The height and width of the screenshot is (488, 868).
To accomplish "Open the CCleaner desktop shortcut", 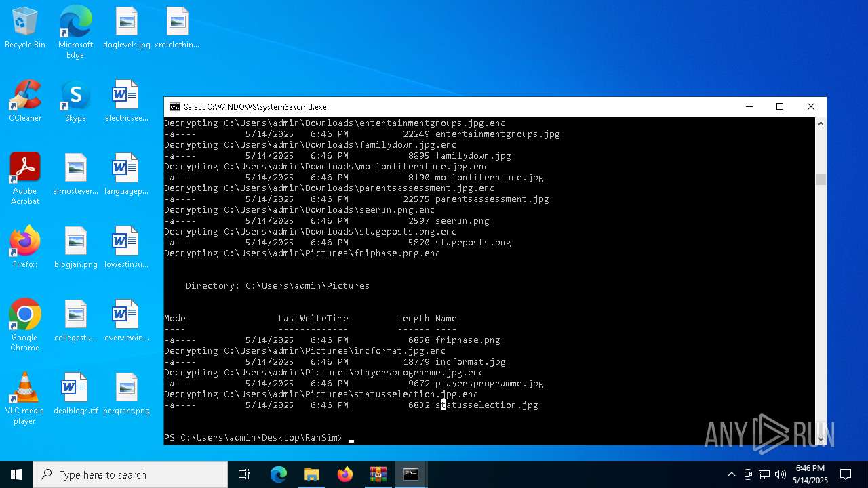I will click(25, 102).
